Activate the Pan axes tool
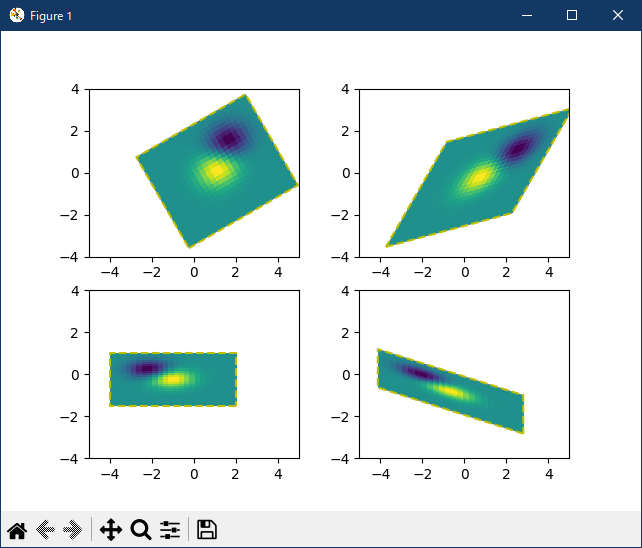The height and width of the screenshot is (548, 642). pyautogui.click(x=111, y=530)
